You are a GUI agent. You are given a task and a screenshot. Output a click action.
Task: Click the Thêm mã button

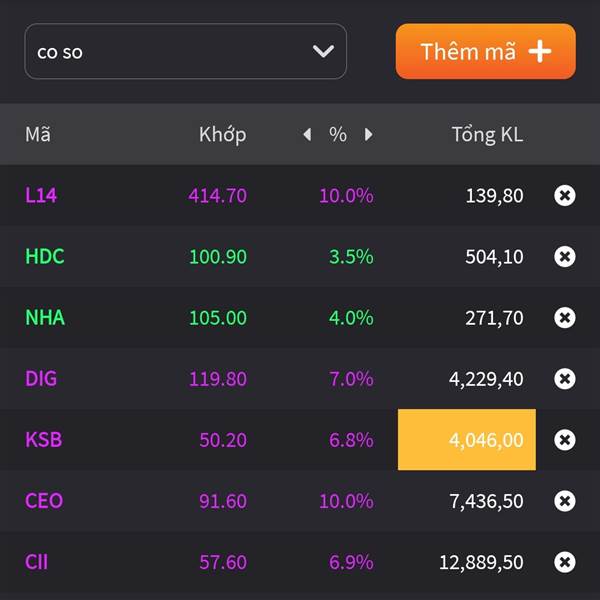(486, 51)
